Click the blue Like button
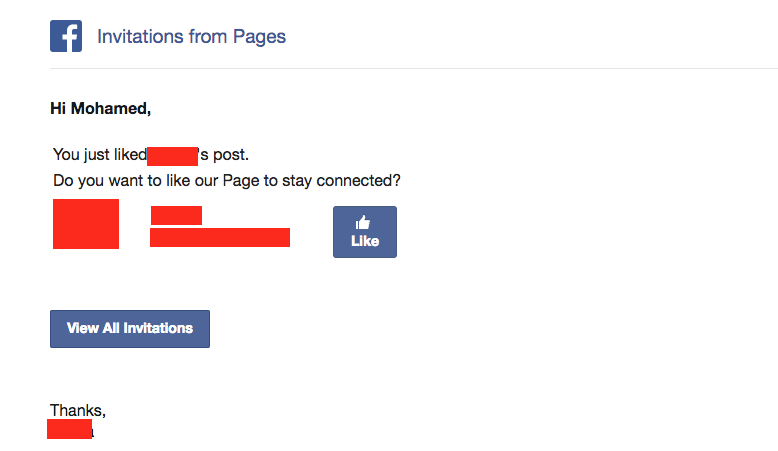778x451 pixels. (x=365, y=232)
